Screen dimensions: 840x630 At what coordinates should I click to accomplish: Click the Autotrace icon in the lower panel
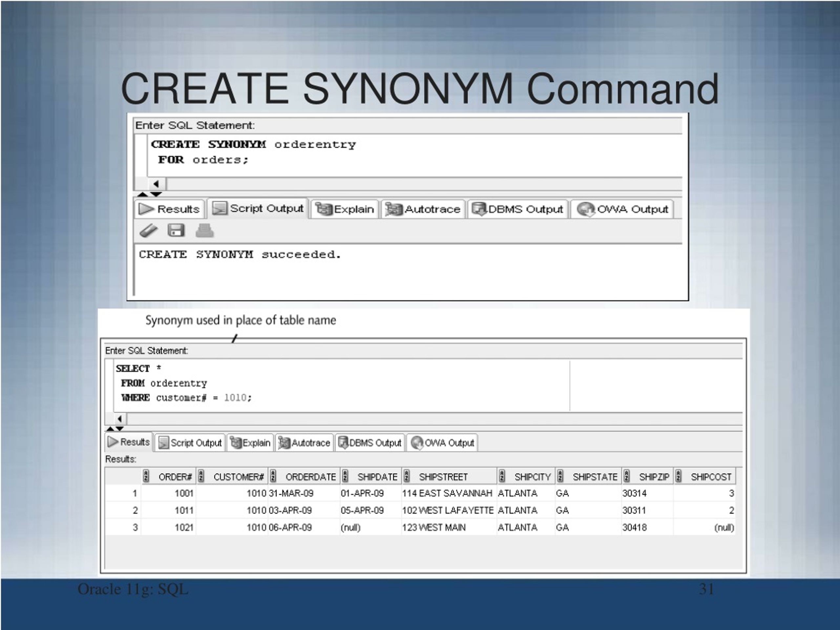pyautogui.click(x=284, y=442)
